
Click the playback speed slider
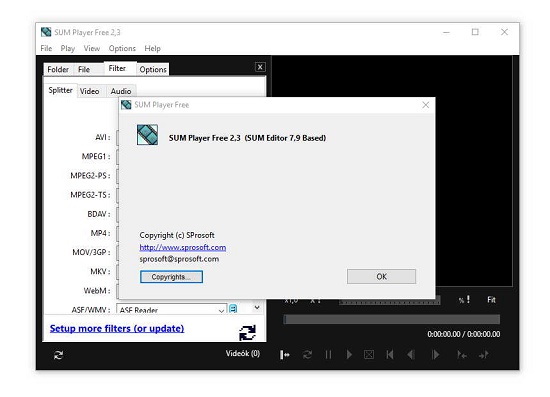pyautogui.click(x=389, y=301)
